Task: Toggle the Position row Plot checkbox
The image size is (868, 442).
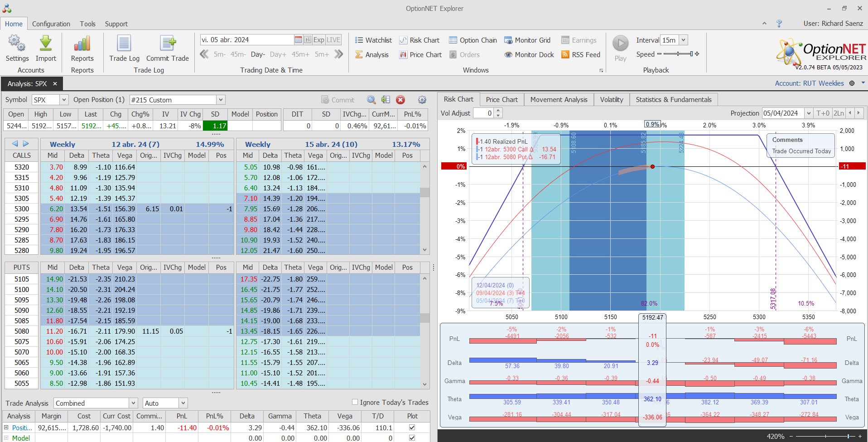Action: pyautogui.click(x=412, y=427)
